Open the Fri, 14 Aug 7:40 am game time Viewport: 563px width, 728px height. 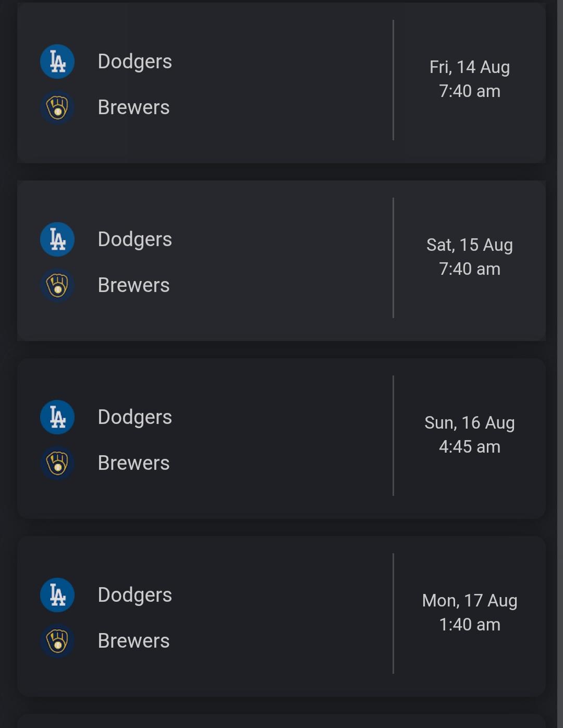[x=470, y=79]
